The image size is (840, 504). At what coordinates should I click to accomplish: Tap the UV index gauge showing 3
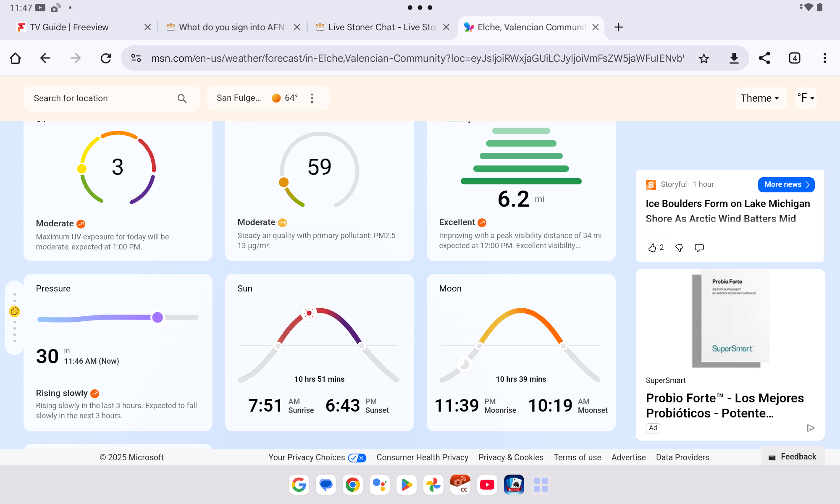[x=118, y=168]
